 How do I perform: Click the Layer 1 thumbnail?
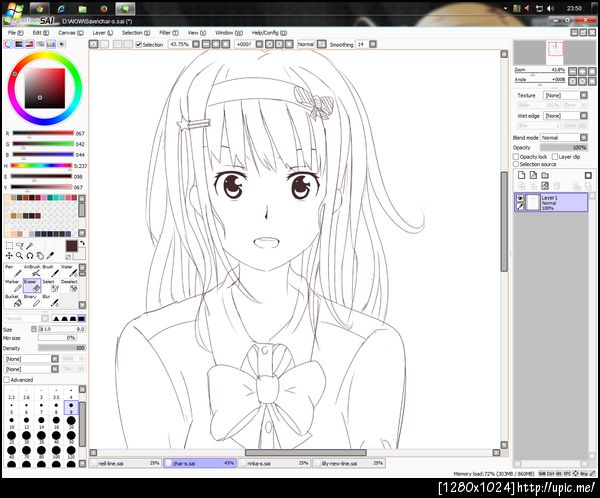(533, 202)
